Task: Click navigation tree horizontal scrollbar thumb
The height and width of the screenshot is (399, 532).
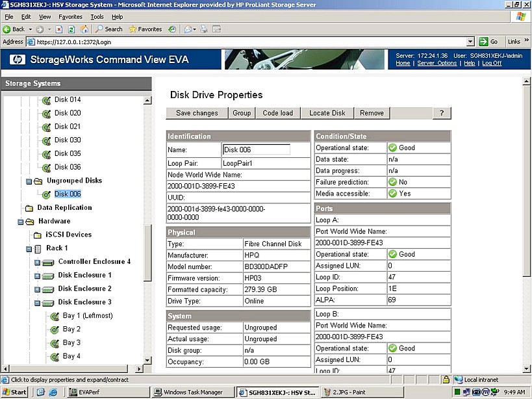Action: [69, 368]
